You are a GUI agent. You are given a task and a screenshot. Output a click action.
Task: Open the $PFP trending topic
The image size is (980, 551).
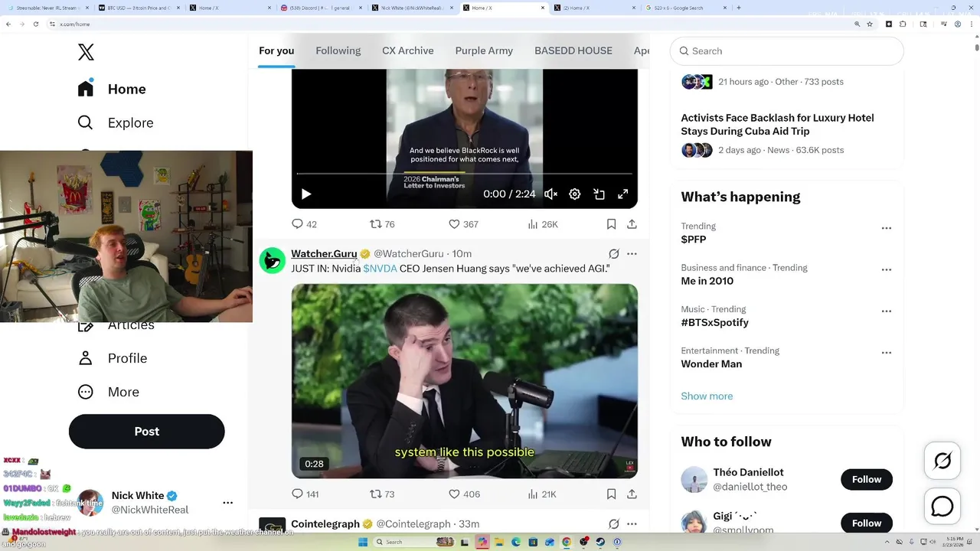pos(694,240)
